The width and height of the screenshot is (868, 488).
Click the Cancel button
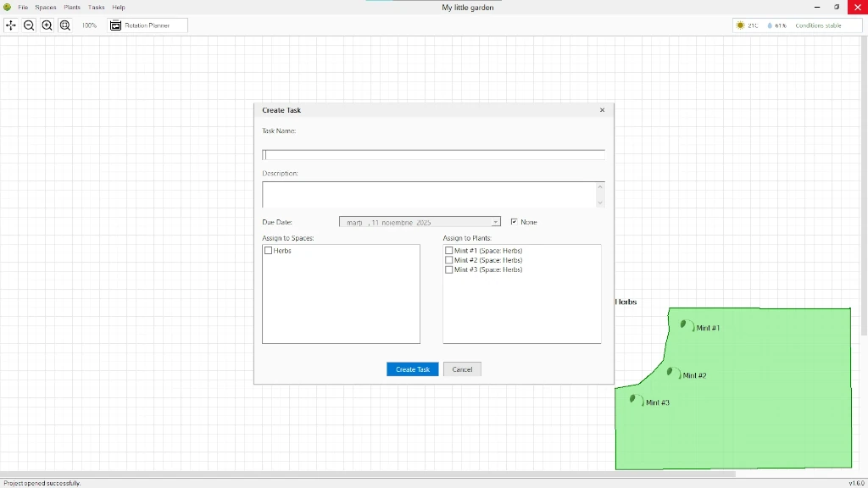(x=462, y=369)
